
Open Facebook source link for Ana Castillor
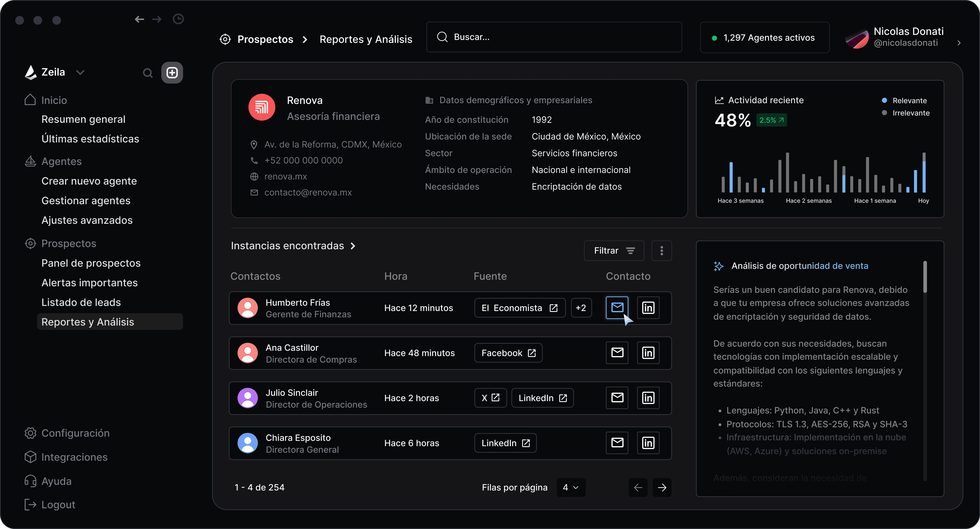coord(508,353)
